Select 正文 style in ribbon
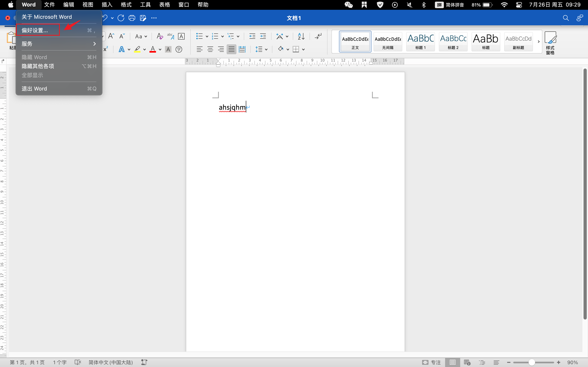Viewport: 588px width, 367px height. 355,41
